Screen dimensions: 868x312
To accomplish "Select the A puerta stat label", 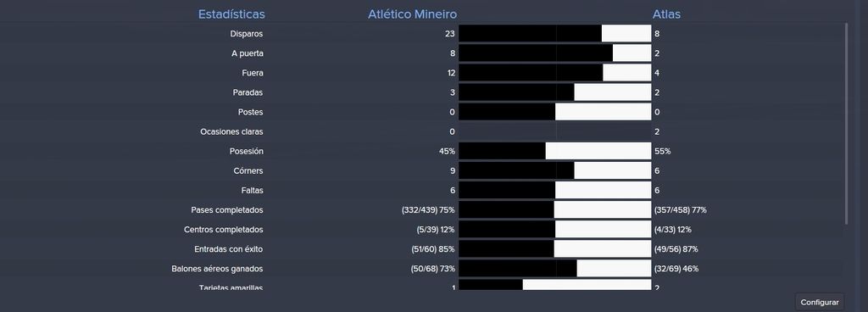I will pos(247,53).
